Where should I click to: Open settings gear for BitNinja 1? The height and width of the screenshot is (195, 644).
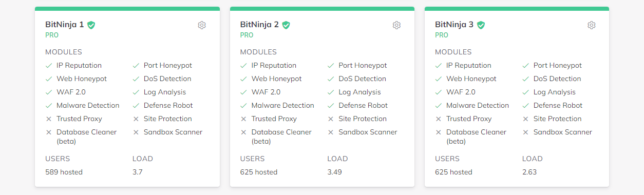(x=202, y=25)
